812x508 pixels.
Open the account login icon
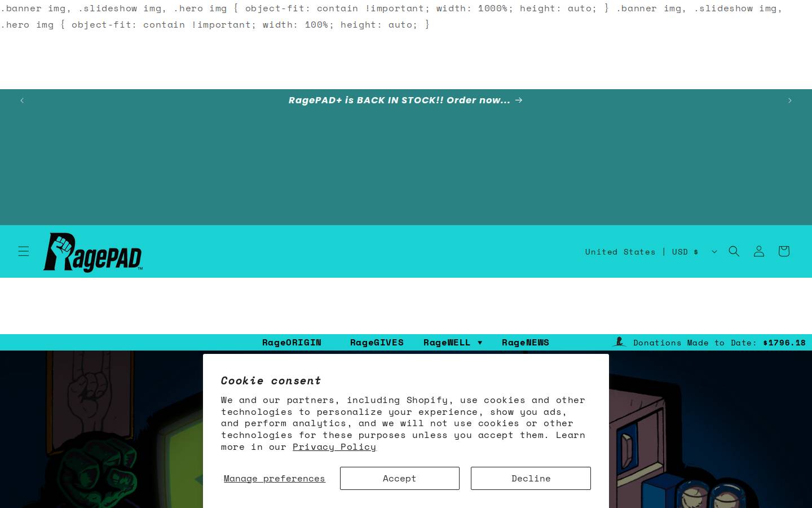[758, 251]
